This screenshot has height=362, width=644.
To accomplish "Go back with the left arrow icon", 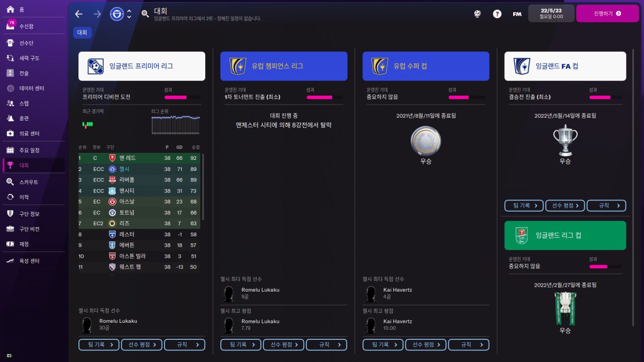I will pyautogui.click(x=78, y=14).
